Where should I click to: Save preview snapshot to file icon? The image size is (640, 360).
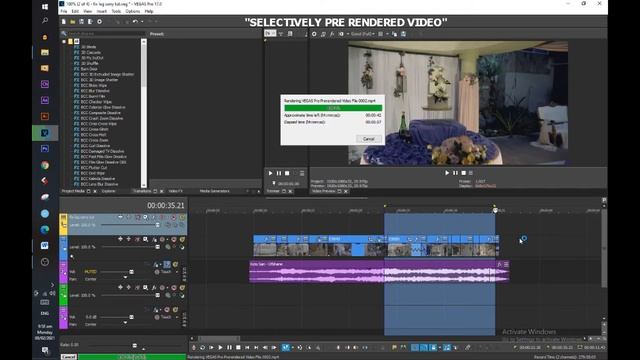point(403,34)
